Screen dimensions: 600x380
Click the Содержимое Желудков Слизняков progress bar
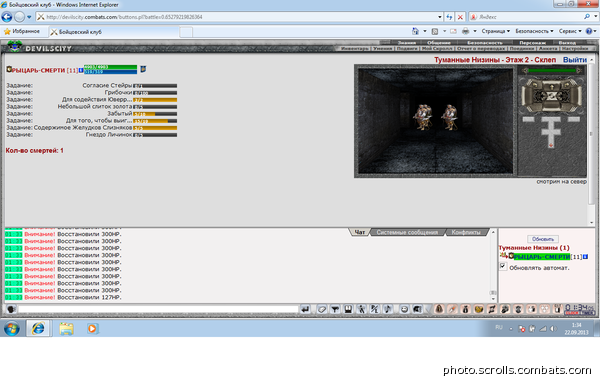pyautogui.click(x=155, y=128)
